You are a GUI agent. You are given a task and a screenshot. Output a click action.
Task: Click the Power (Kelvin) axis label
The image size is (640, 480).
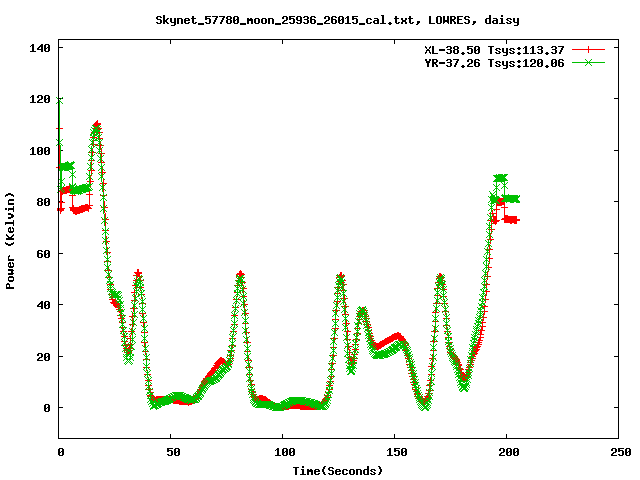[10, 241]
